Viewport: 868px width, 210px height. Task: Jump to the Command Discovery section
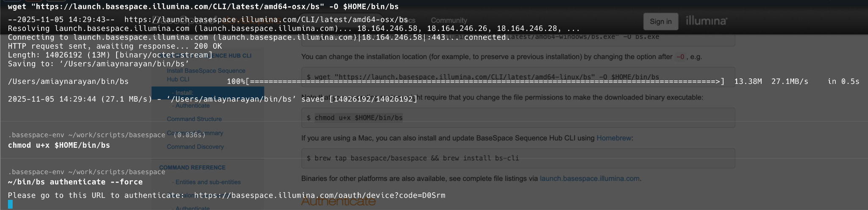195,146
